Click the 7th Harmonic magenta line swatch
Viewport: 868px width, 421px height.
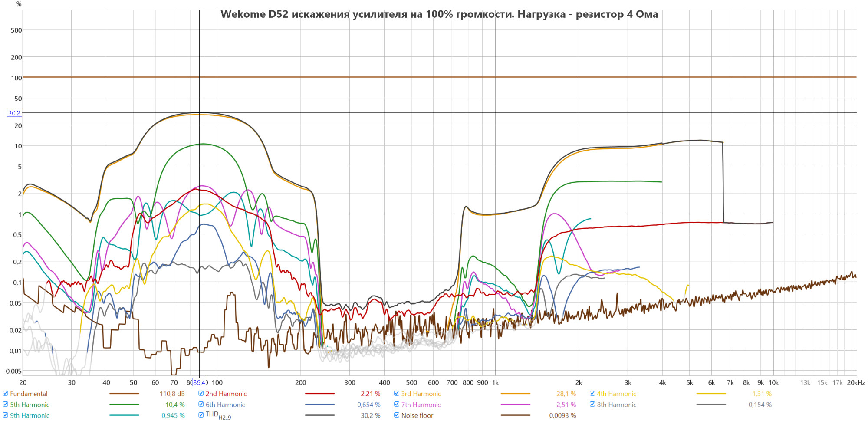click(x=515, y=405)
